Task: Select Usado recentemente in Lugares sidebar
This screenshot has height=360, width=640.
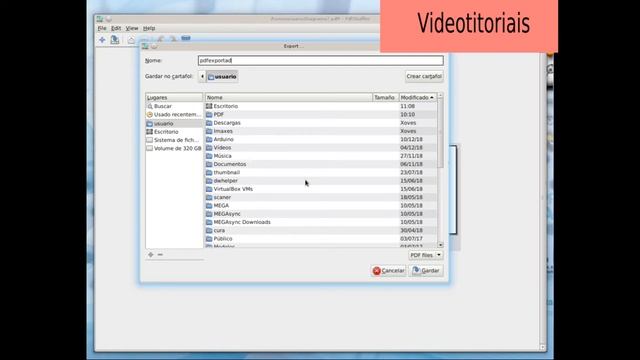Action: tap(174, 115)
